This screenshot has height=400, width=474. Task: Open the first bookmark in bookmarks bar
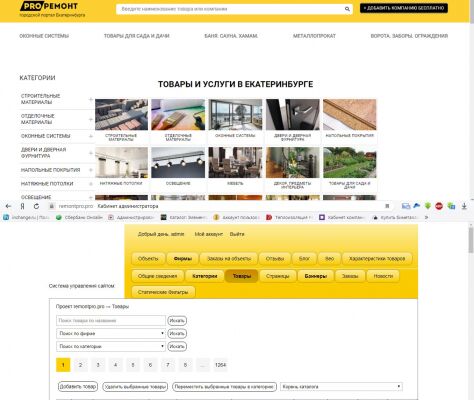[26, 217]
